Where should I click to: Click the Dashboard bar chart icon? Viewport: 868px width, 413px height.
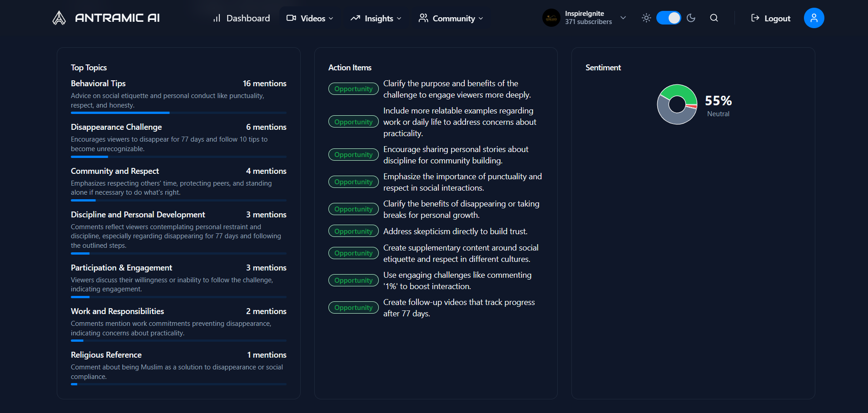click(x=217, y=18)
